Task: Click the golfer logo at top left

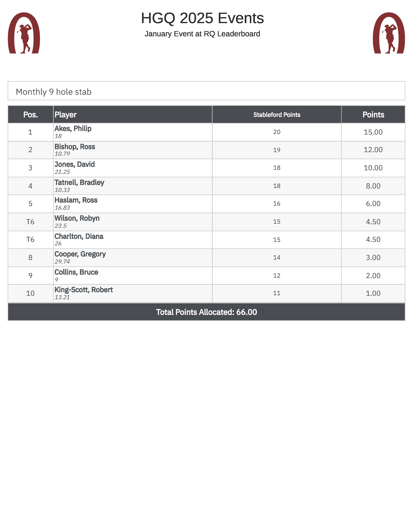Action: (24, 33)
